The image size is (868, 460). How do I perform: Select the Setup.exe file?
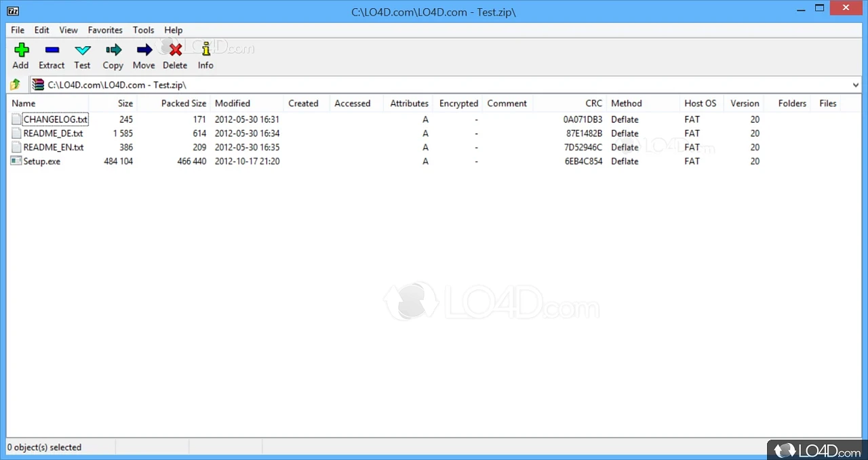(x=41, y=161)
